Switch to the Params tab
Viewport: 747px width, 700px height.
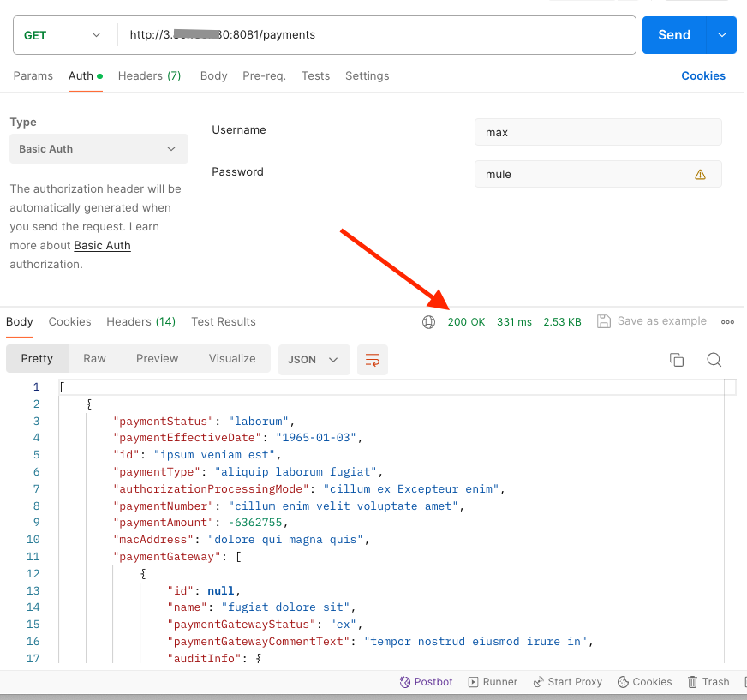click(x=33, y=75)
